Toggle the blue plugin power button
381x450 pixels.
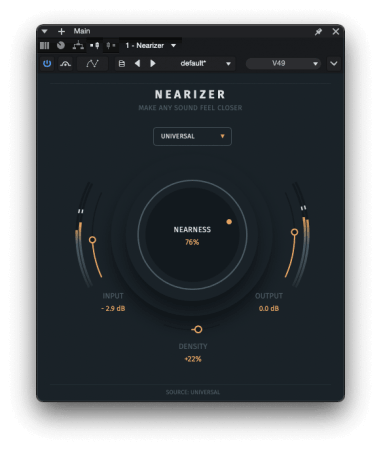(x=47, y=63)
